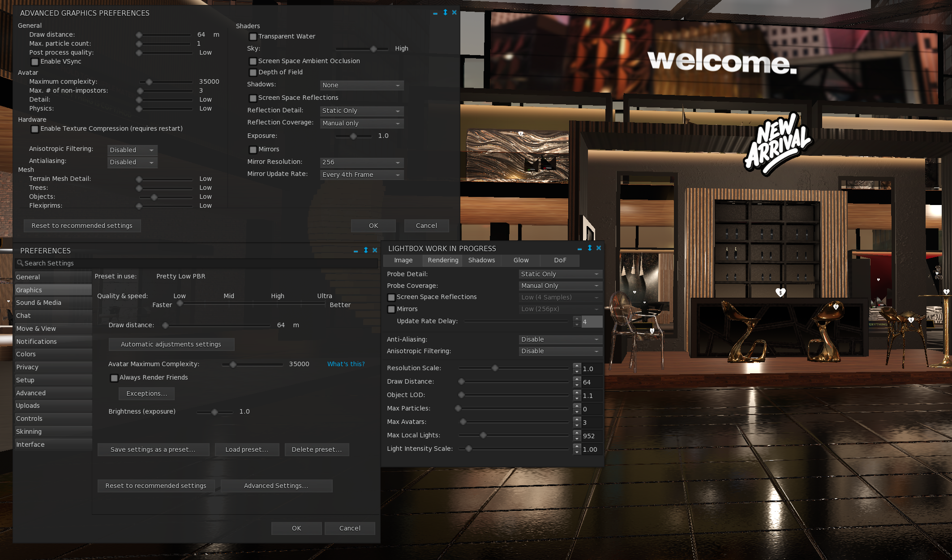Image resolution: width=952 pixels, height=560 pixels.
Task: Click the magnifier icon in Search Settings
Action: tap(20, 263)
